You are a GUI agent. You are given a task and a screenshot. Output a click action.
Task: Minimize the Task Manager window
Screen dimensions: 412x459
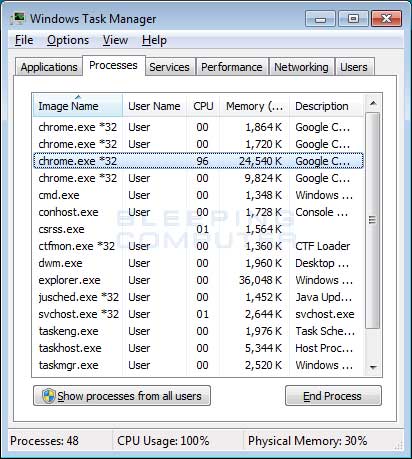pyautogui.click(x=320, y=19)
